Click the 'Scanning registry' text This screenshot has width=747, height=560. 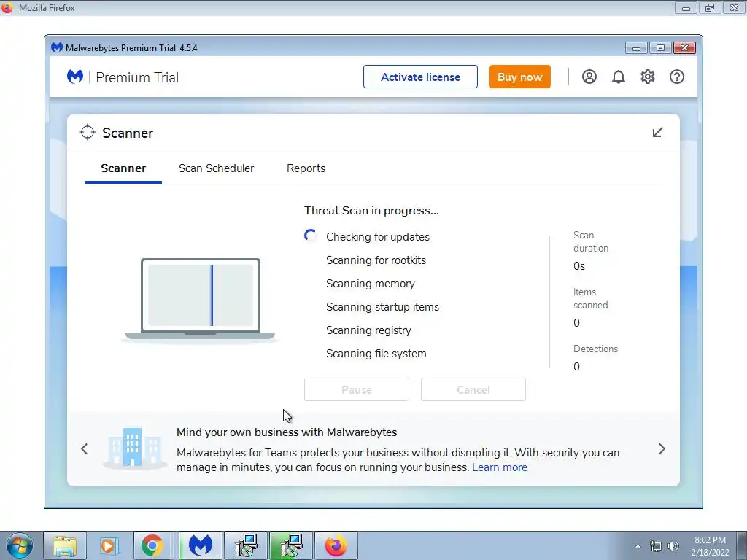[x=368, y=330]
